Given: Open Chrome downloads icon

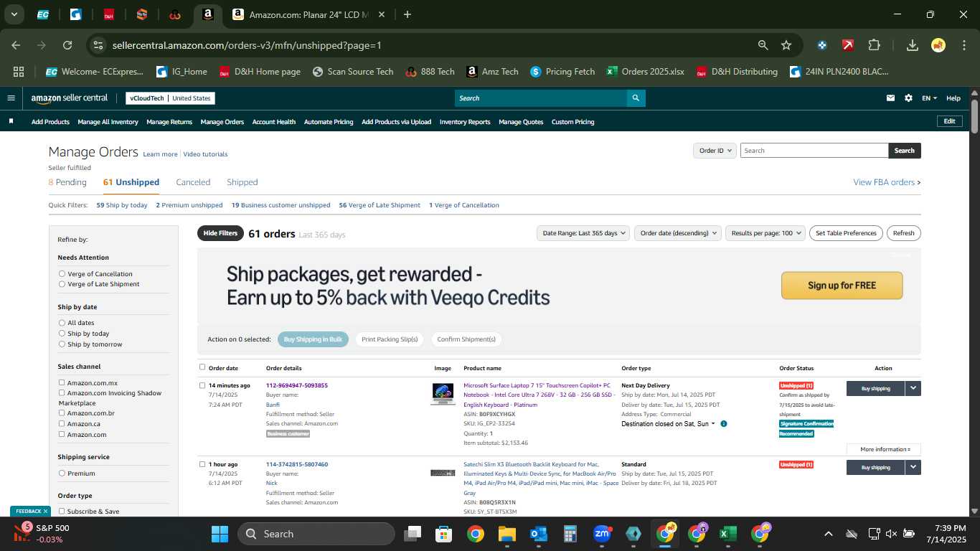Looking at the screenshot, I should click(913, 45).
